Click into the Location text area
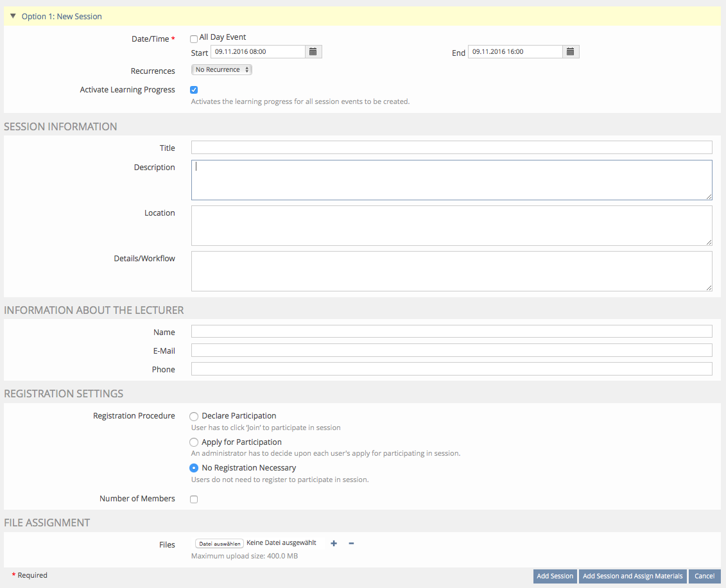726x588 pixels. pos(451,225)
